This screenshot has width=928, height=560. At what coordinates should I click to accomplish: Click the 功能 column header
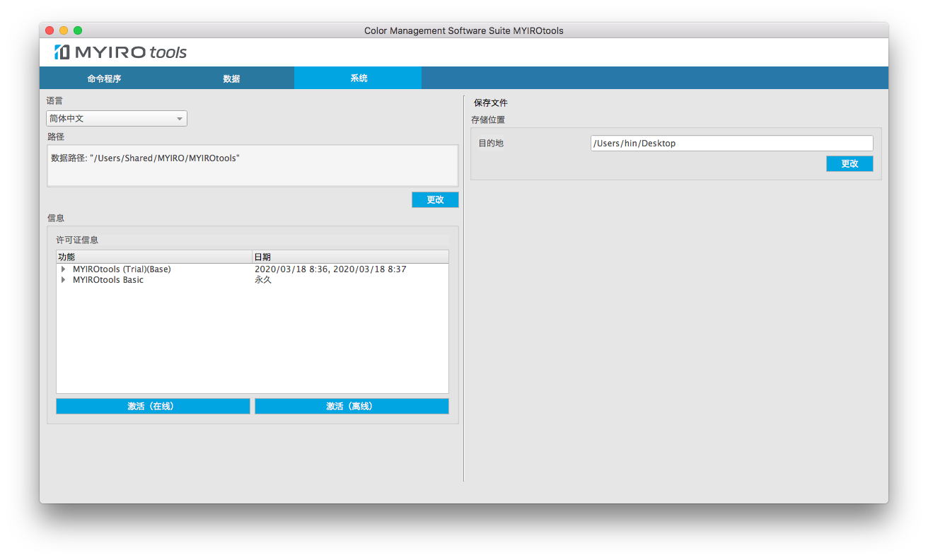point(154,257)
